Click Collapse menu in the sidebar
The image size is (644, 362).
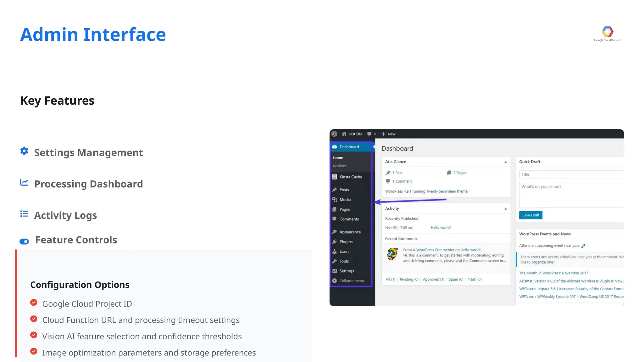(351, 281)
